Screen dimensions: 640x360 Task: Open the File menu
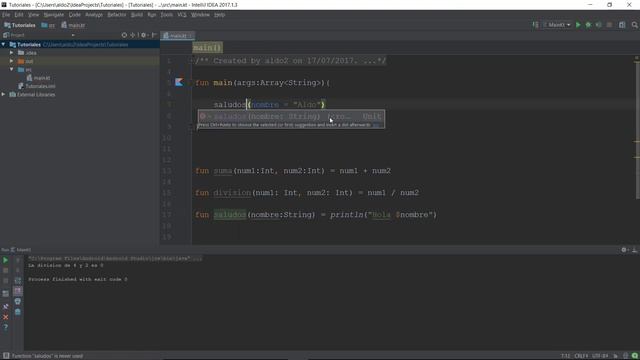[x=6, y=15]
